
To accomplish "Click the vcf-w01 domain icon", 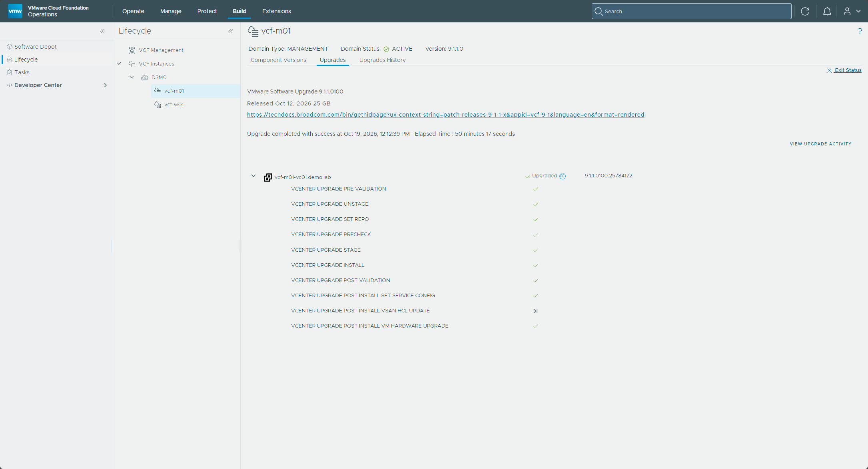I will tap(158, 105).
